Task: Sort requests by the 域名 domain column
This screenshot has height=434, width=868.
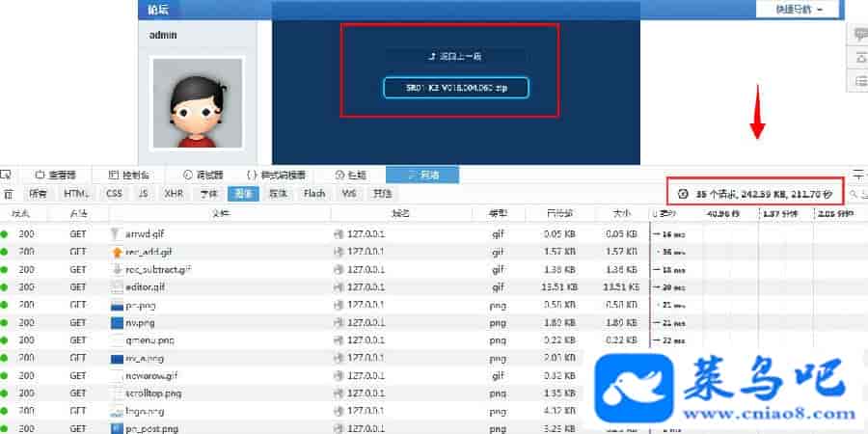Action: tap(401, 213)
